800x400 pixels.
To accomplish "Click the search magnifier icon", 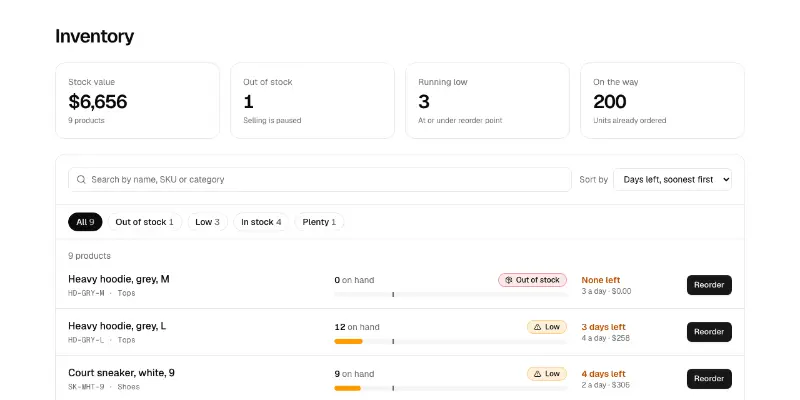I will [81, 180].
